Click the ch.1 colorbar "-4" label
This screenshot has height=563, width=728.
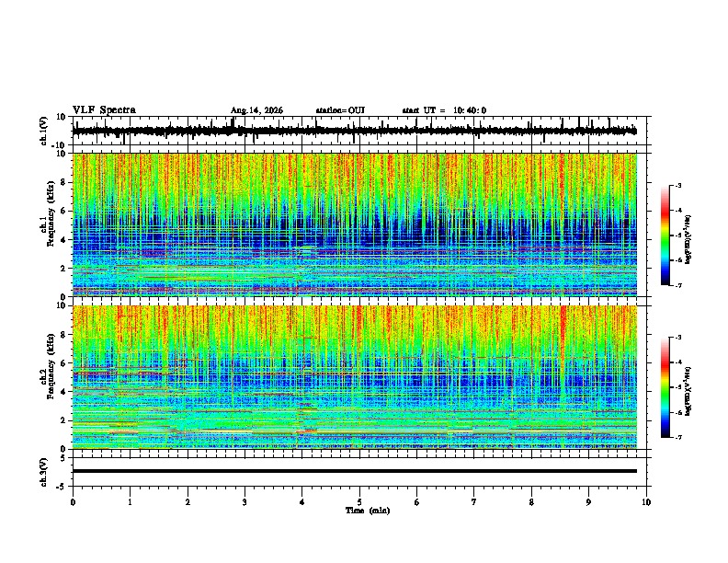678,211
